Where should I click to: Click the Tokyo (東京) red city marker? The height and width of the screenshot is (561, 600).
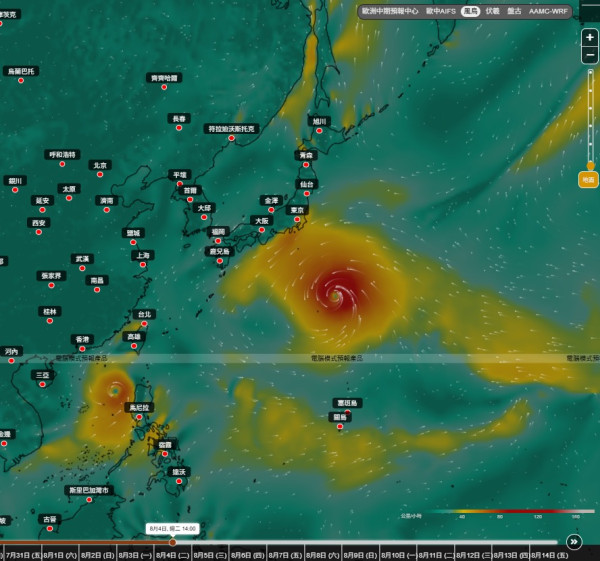[x=297, y=219]
